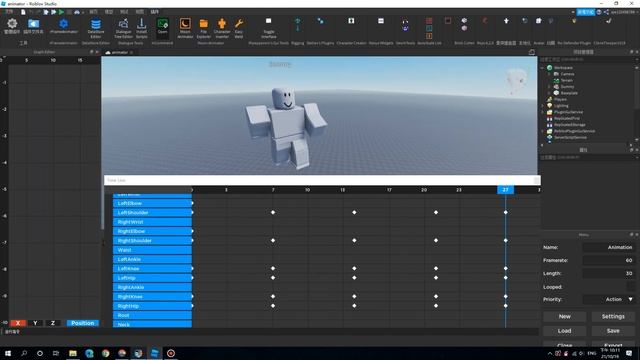640x360 pixels.
Task: Click the New animation button
Action: (x=564, y=316)
